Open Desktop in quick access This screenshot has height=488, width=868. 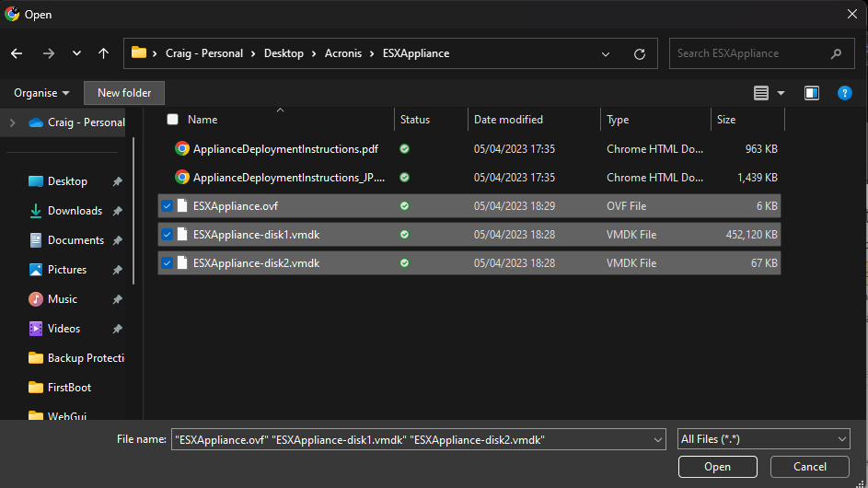pyautogui.click(x=67, y=181)
